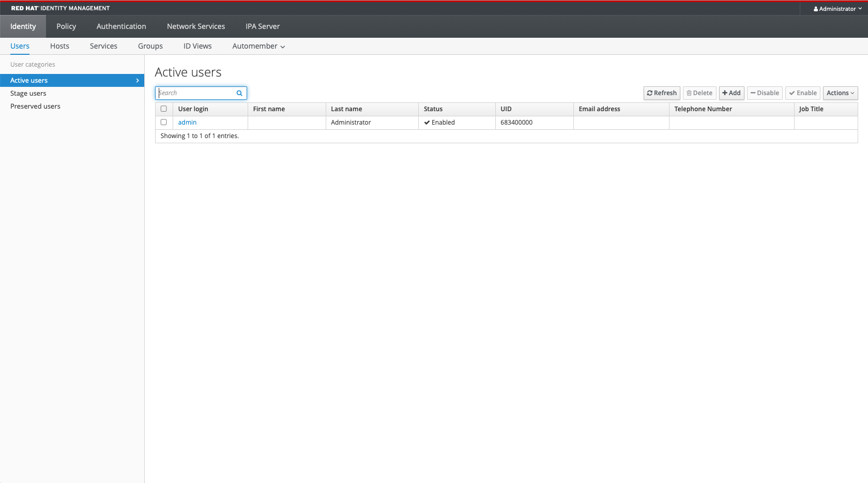Select Preserved users category
Screen dimensions: 868x483
(x=35, y=107)
